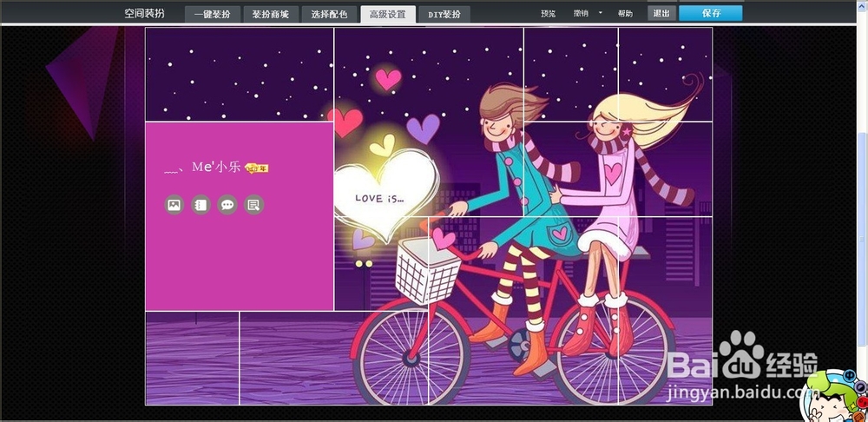The width and height of the screenshot is (868, 422).
Task: Click the 退出 exit button
Action: coord(661,13)
